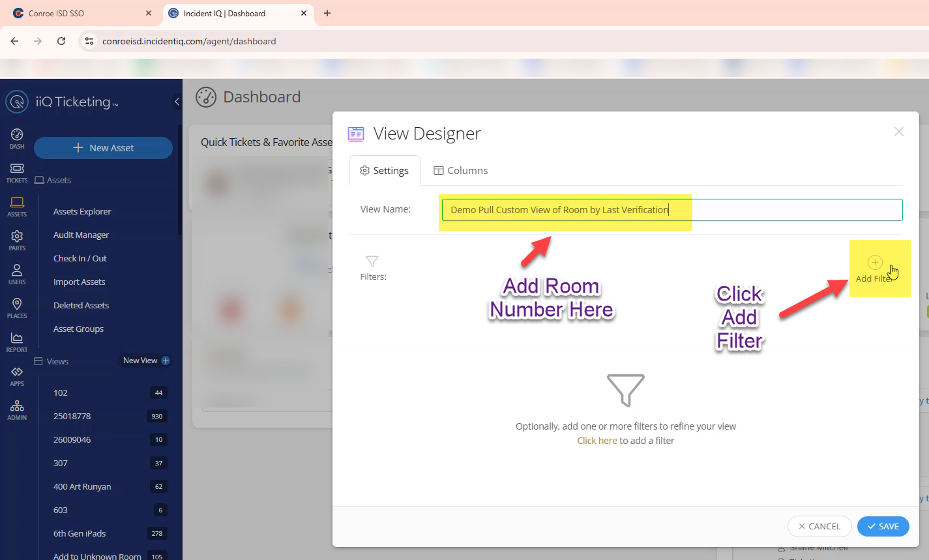Collapse the iiQ Ticketing sidebar chevron

tap(175, 102)
